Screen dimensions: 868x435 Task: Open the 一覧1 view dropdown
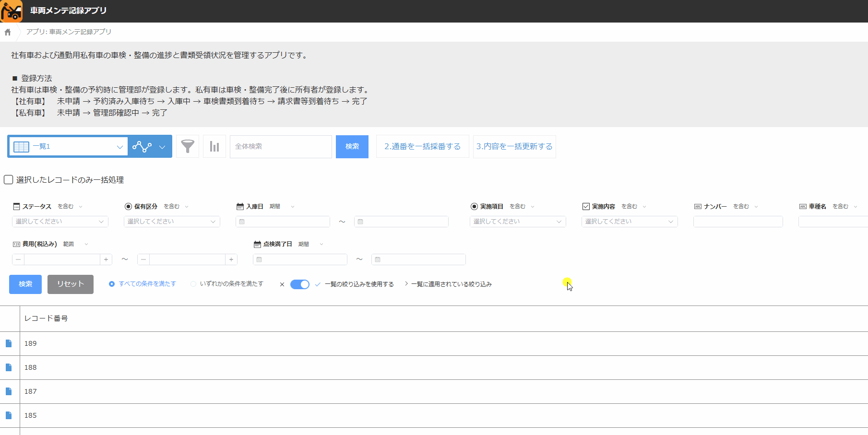click(x=68, y=147)
